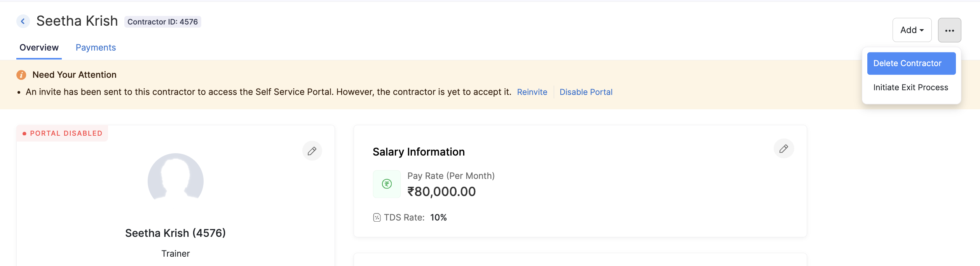Open the Overview tab
The height and width of the screenshot is (266, 980).
39,47
